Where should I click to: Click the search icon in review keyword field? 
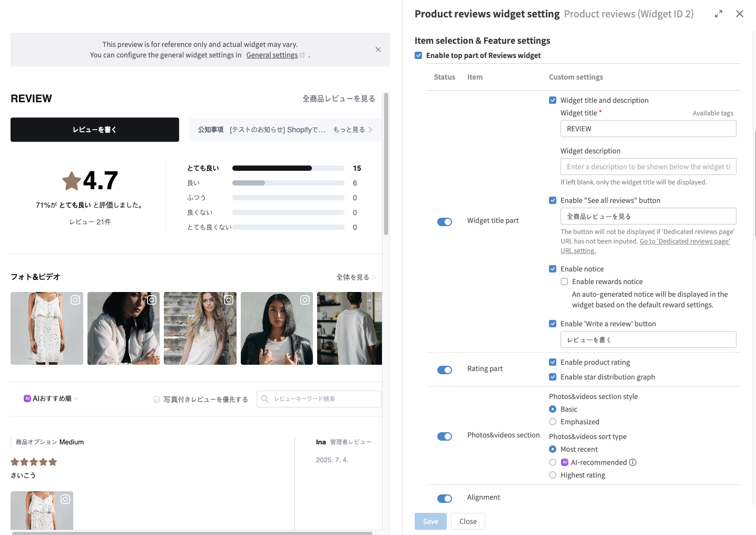coord(265,399)
